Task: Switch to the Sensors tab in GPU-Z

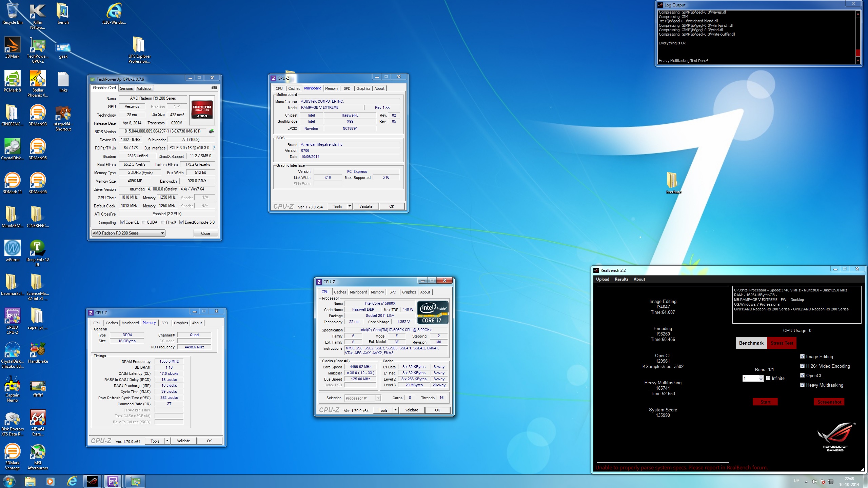Action: pos(126,88)
